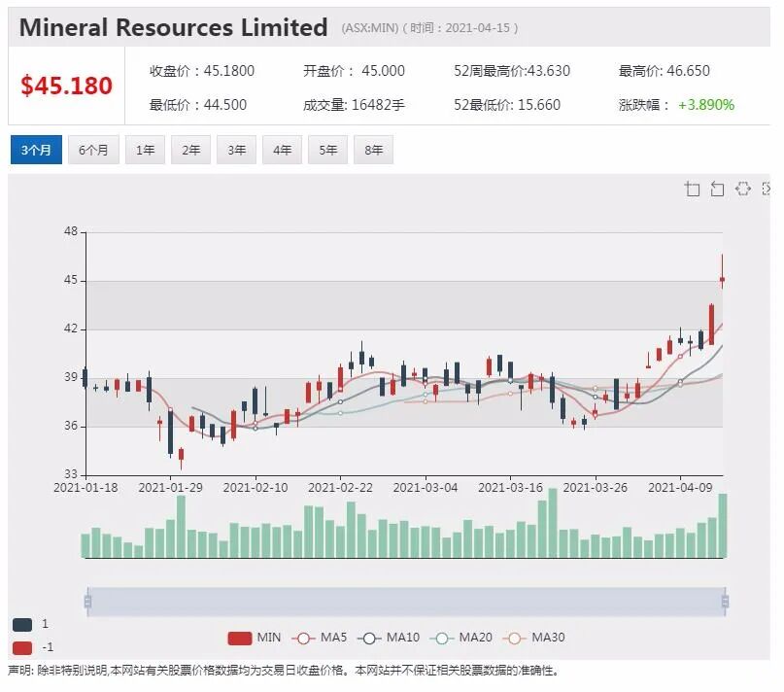Choose the 2年 range tab
784x692 pixels.
(190, 150)
